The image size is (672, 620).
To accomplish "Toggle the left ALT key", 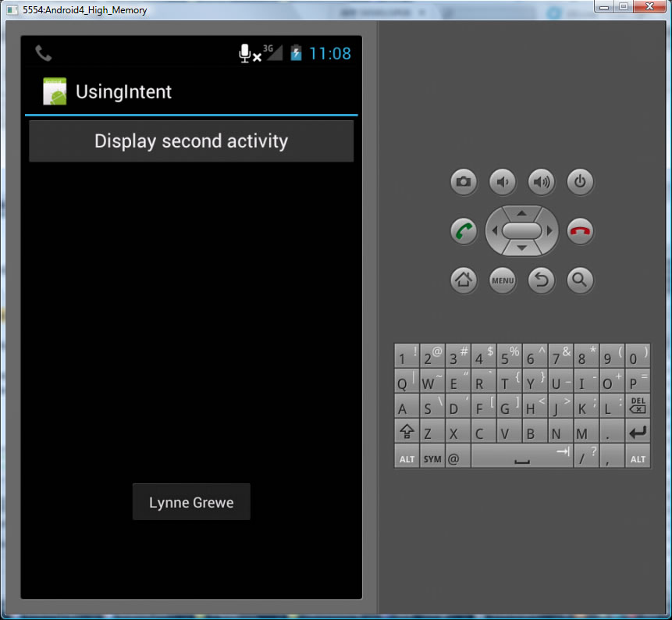I will pos(407,458).
